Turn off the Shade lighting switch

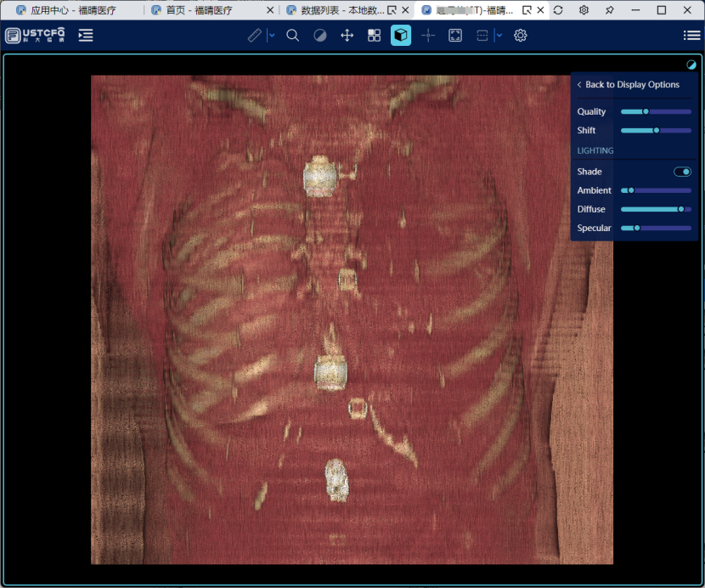pyautogui.click(x=682, y=172)
